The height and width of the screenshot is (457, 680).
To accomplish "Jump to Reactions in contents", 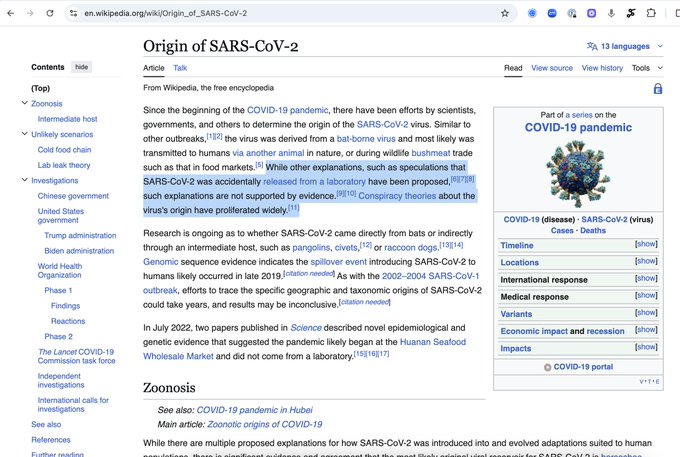I will coord(68,321).
